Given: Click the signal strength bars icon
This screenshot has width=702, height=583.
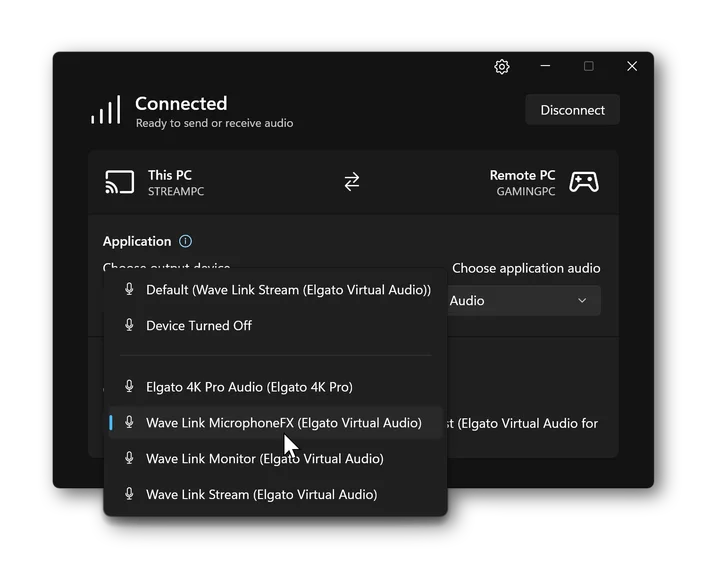Looking at the screenshot, I should 106,110.
